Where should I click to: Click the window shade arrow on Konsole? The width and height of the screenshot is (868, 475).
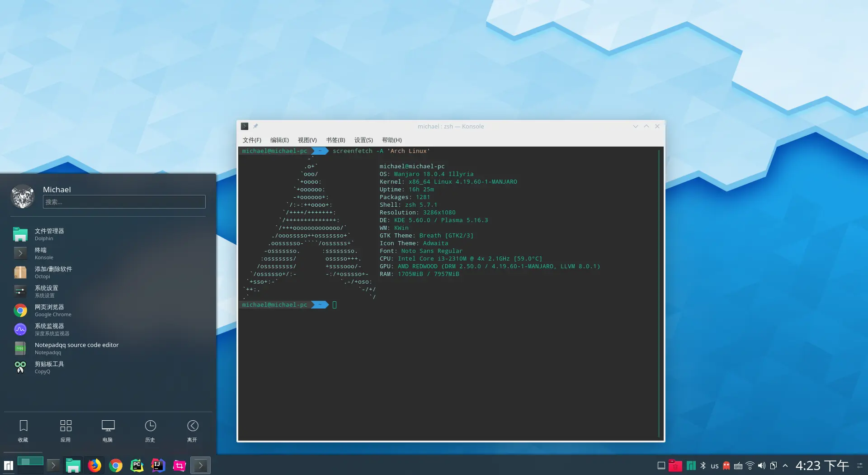click(635, 126)
